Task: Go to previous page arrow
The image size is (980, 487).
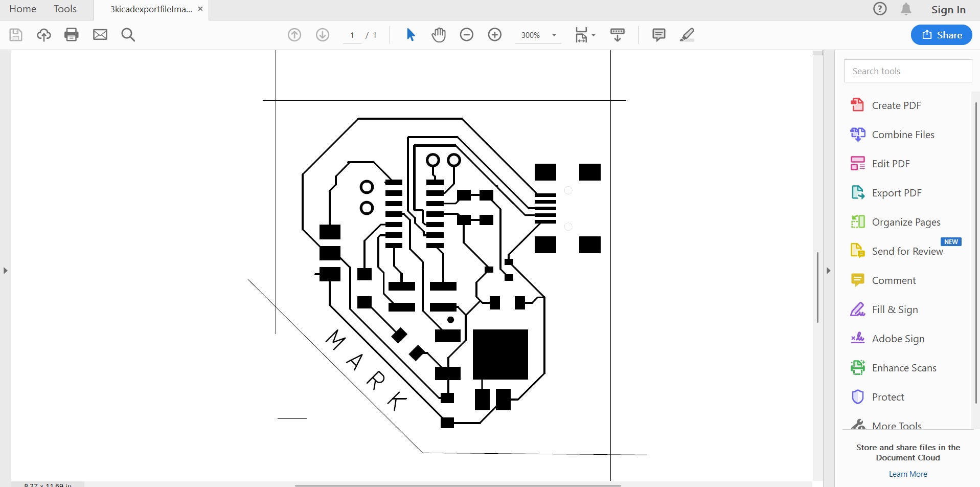Action: pyautogui.click(x=294, y=35)
